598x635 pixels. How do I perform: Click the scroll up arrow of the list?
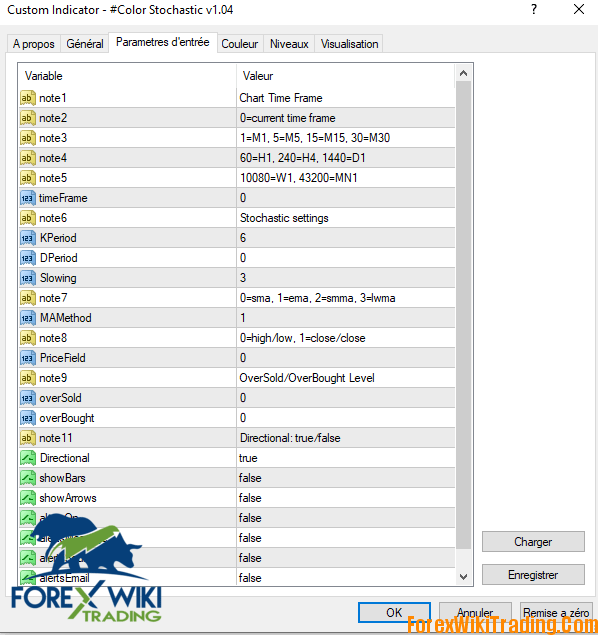[464, 73]
